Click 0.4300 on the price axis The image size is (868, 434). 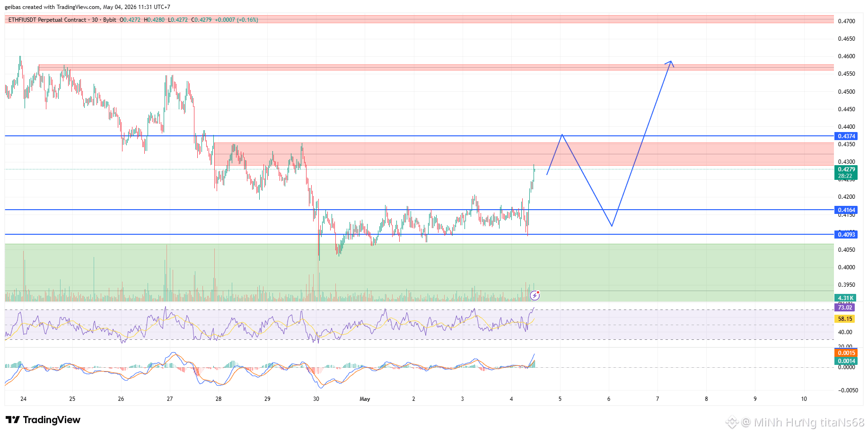(x=847, y=162)
